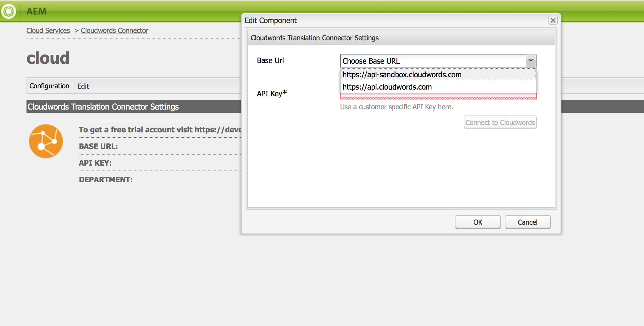Choose https://api.cloudwords.com from the list

pyautogui.click(x=387, y=87)
